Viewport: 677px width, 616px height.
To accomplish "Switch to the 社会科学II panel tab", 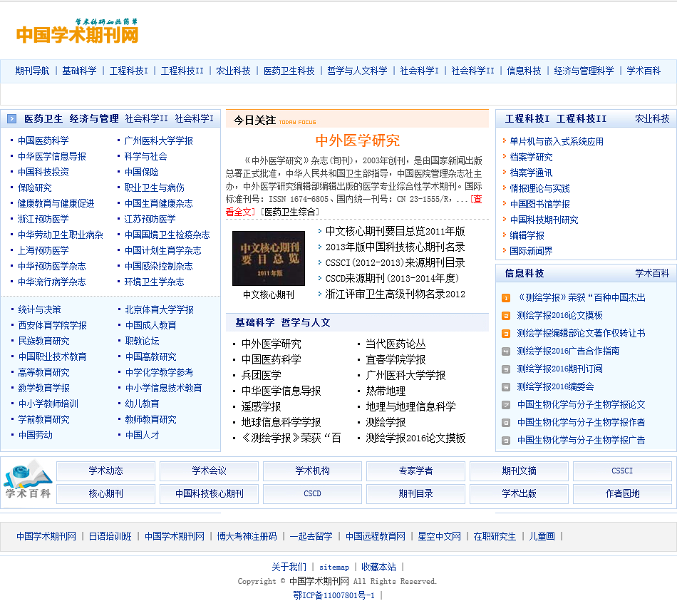I will point(146,119).
